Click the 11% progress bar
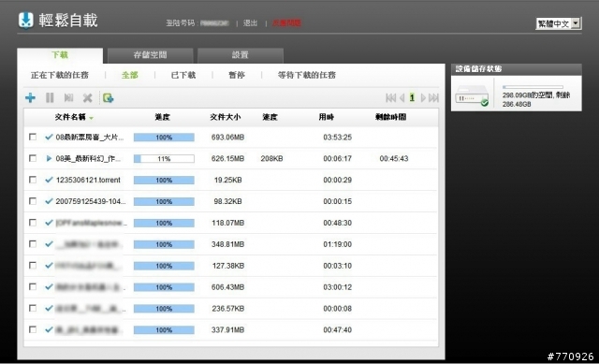This screenshot has width=599, height=364. pos(164,158)
